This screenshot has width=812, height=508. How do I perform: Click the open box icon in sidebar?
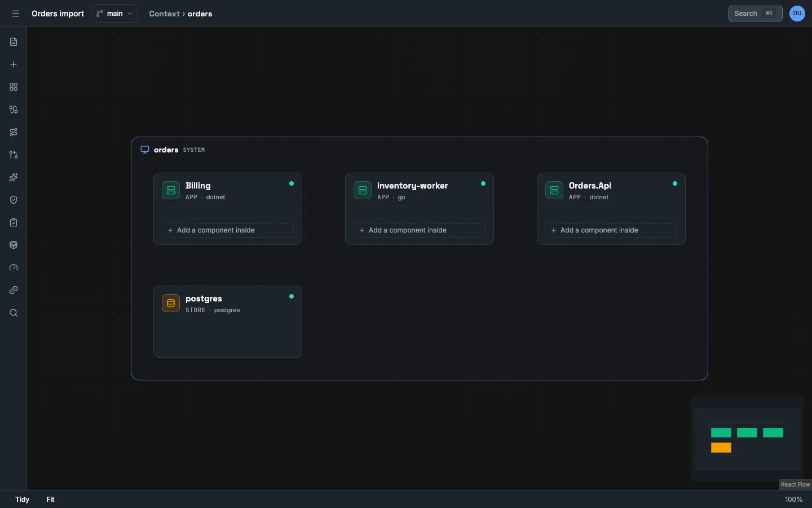point(14,245)
